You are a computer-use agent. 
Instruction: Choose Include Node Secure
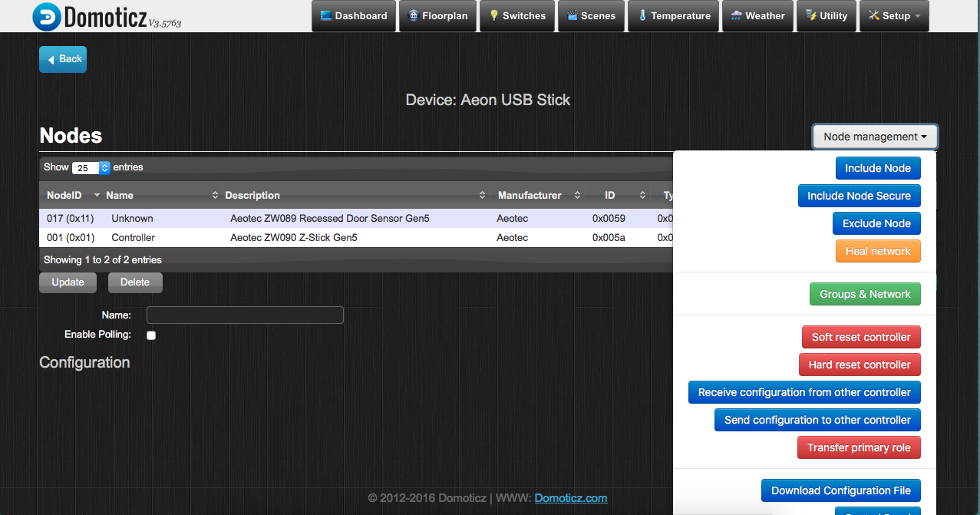coord(859,196)
